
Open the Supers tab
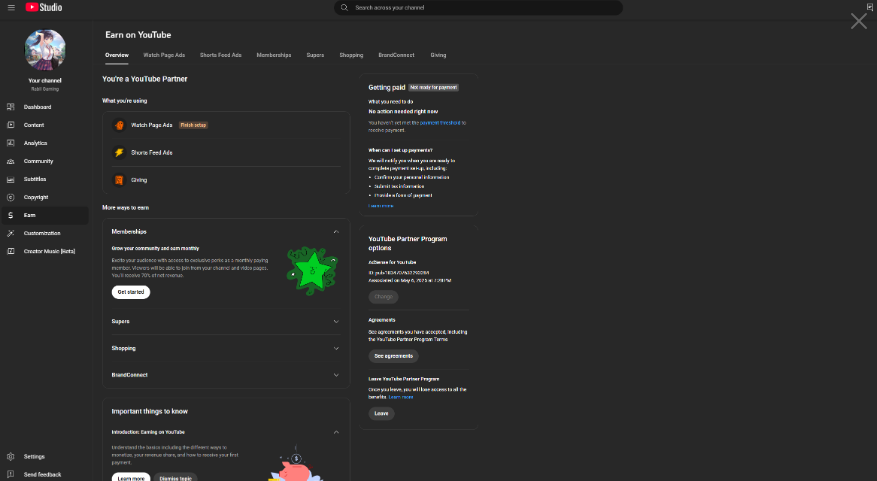pyautogui.click(x=315, y=55)
